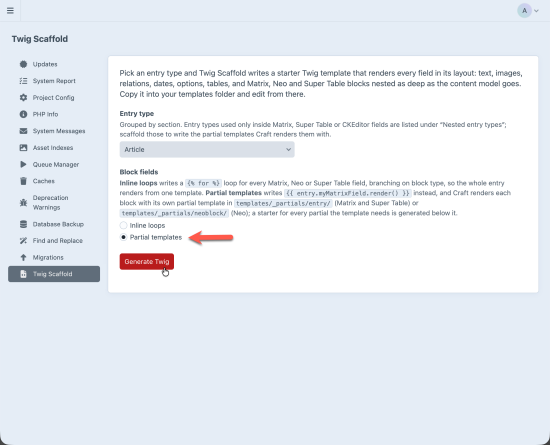Screen dimensions: 550x445
Task: Click the System Report checklist icon
Action: (24, 81)
